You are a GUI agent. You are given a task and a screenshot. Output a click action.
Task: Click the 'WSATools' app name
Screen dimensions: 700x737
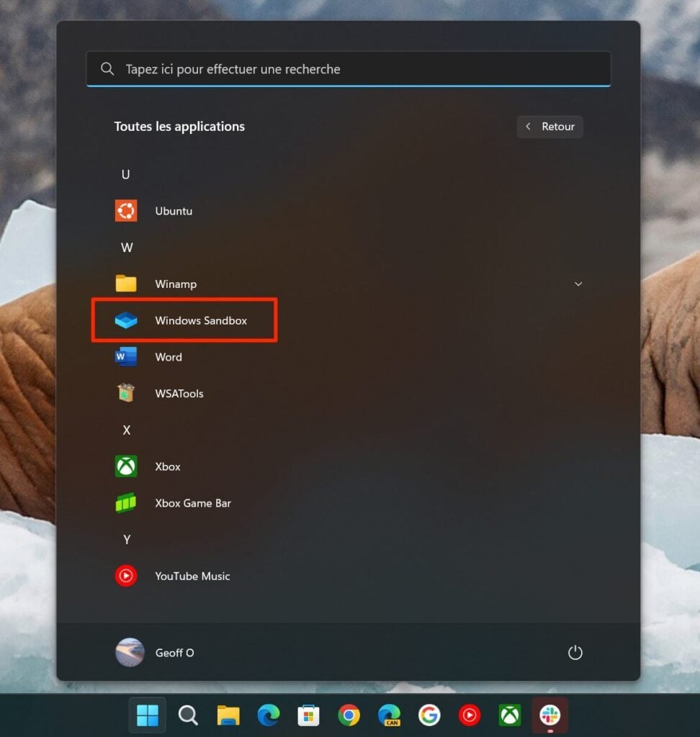pyautogui.click(x=179, y=394)
